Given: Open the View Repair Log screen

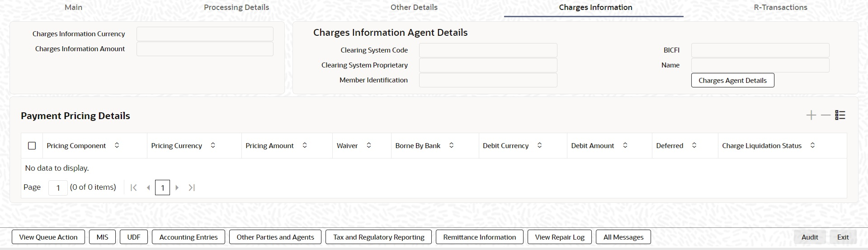Looking at the screenshot, I should tap(560, 237).
